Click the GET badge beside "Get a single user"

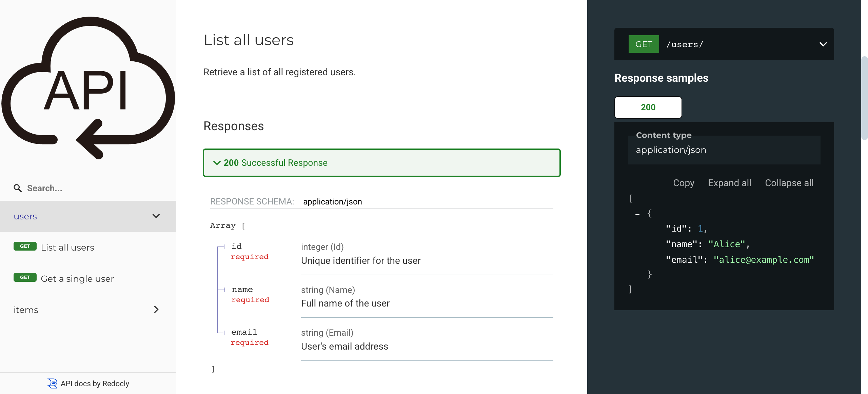[x=25, y=277]
